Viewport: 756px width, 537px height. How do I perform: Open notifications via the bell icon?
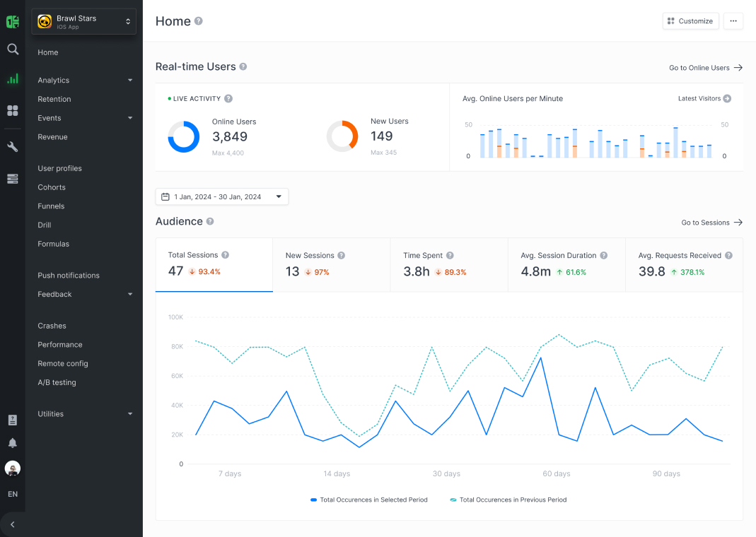(12, 442)
